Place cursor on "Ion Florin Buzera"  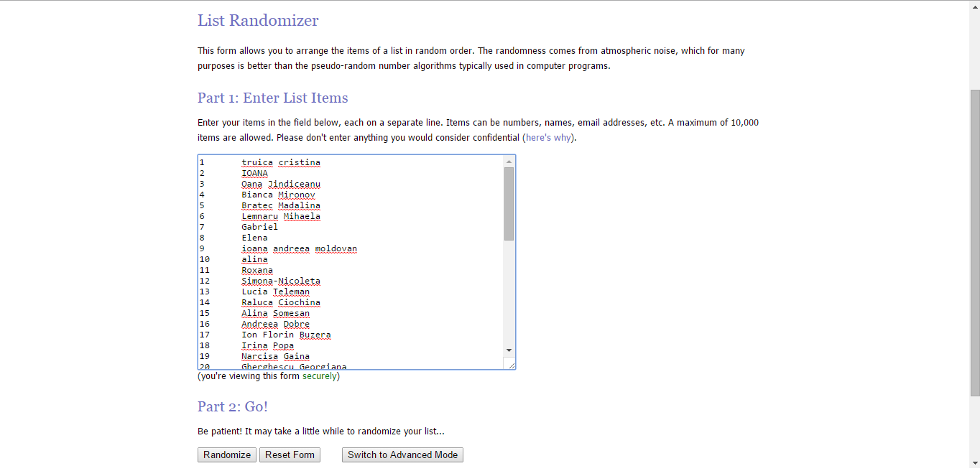(286, 335)
